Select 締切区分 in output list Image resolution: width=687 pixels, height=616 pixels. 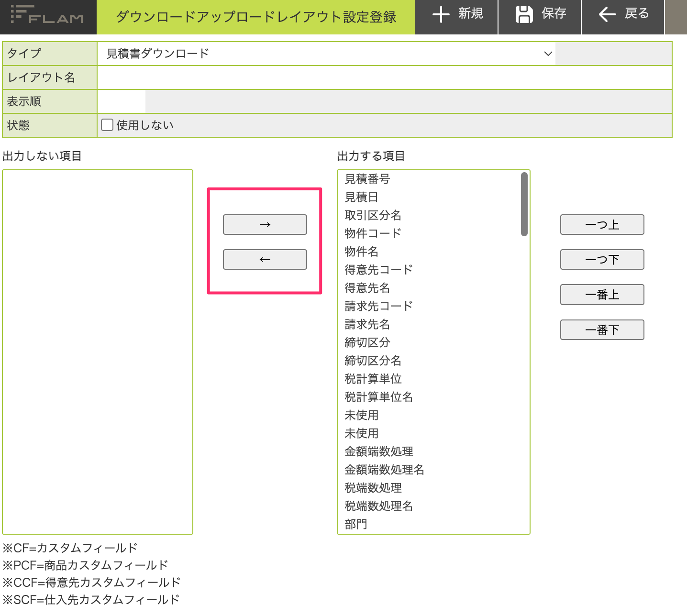pyautogui.click(x=367, y=342)
